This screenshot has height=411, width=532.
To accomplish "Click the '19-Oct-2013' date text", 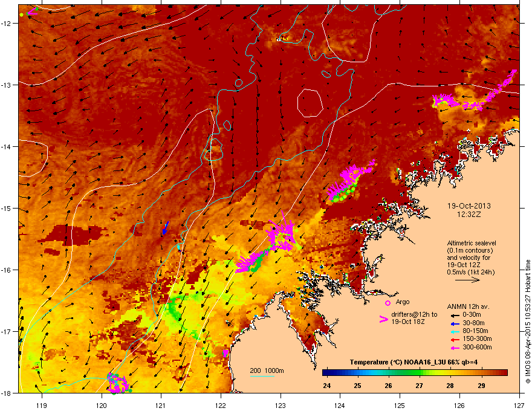I will [469, 206].
